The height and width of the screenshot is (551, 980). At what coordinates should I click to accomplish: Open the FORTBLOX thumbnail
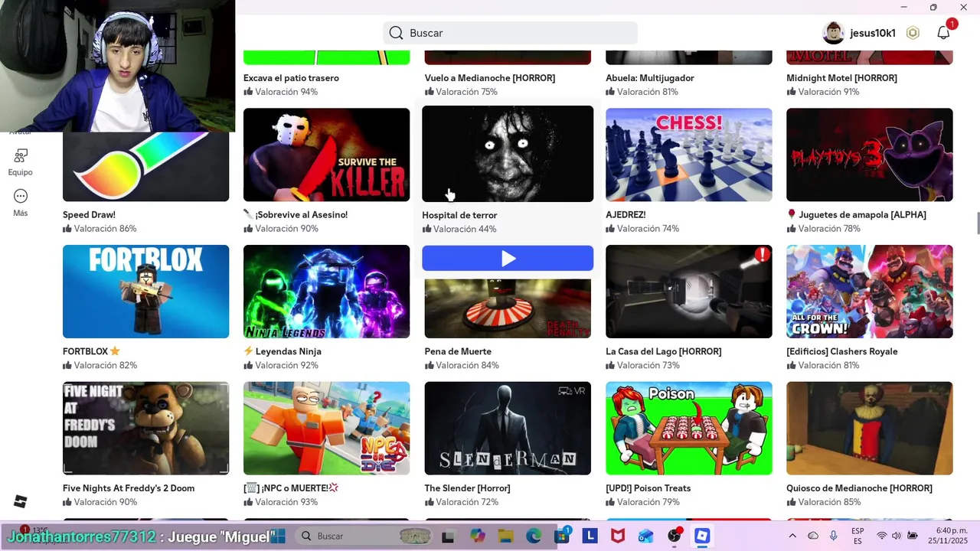point(145,292)
